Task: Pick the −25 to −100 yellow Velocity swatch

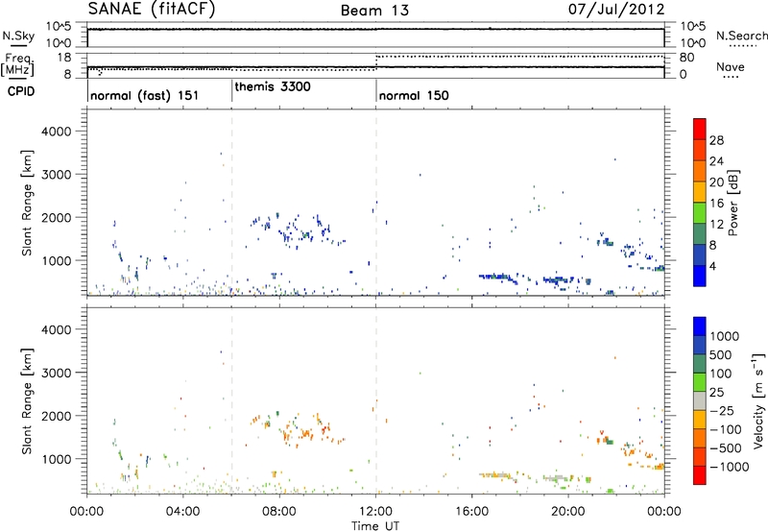Action: pyautogui.click(x=700, y=420)
